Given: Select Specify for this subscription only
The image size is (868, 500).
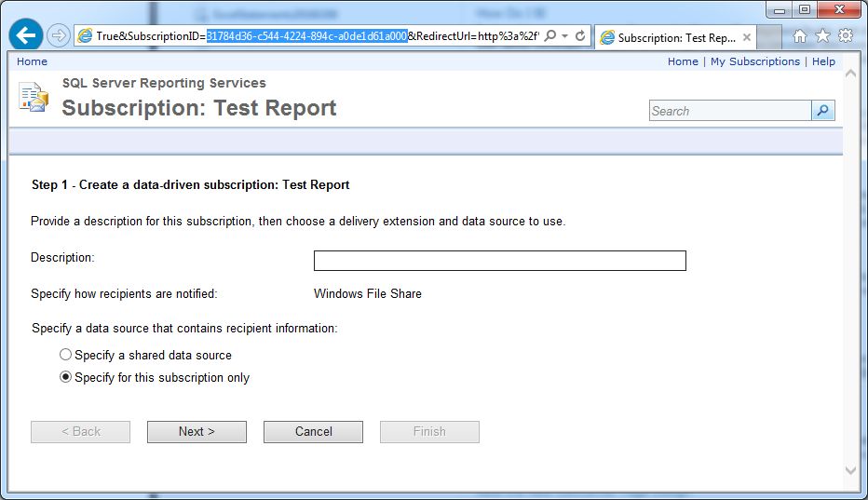Looking at the screenshot, I should pyautogui.click(x=65, y=377).
